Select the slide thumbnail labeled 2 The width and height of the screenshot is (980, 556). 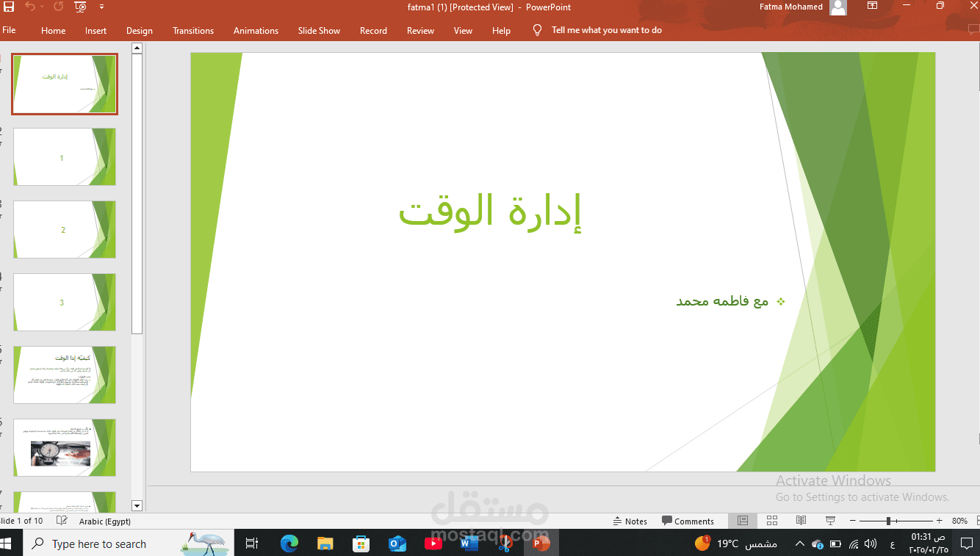click(65, 230)
